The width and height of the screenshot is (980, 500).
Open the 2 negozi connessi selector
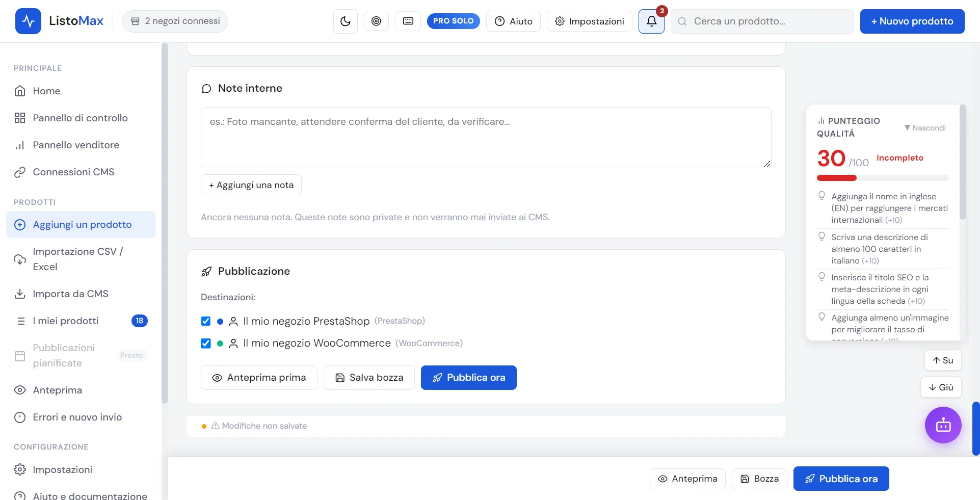tap(175, 21)
